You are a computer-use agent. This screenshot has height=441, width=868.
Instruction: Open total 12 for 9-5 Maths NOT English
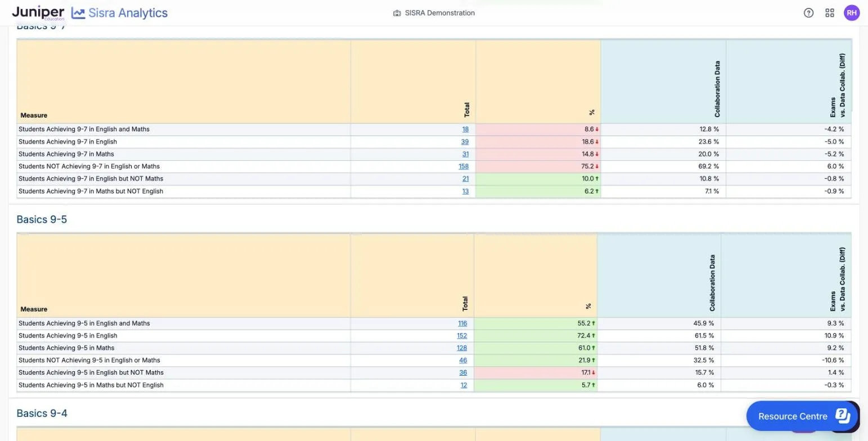click(464, 385)
